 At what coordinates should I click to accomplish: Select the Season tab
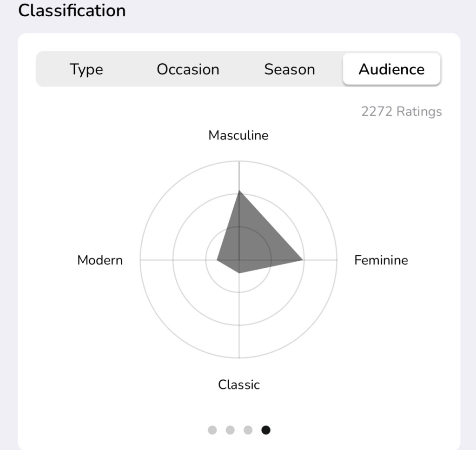tap(289, 69)
